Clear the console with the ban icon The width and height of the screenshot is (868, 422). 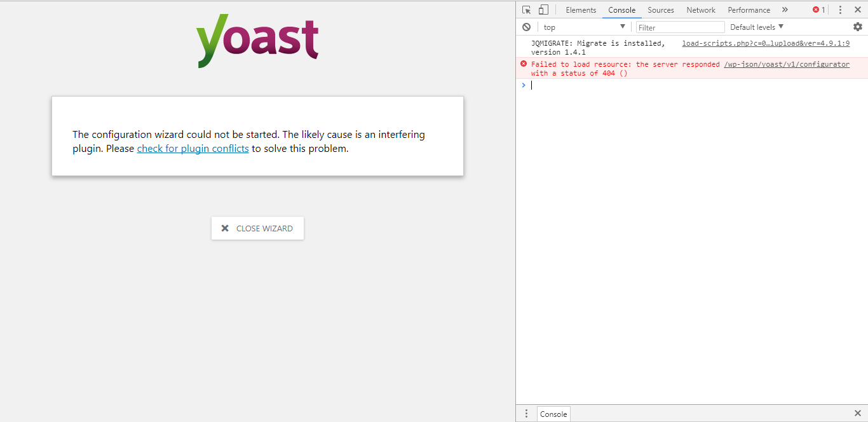click(526, 27)
